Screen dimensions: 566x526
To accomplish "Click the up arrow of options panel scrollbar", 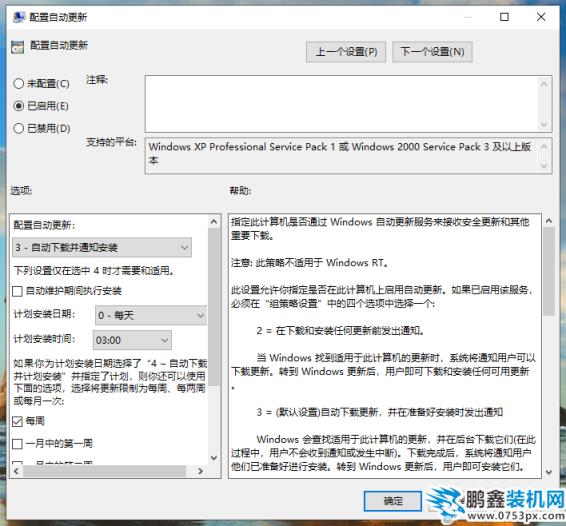I will coord(214,221).
